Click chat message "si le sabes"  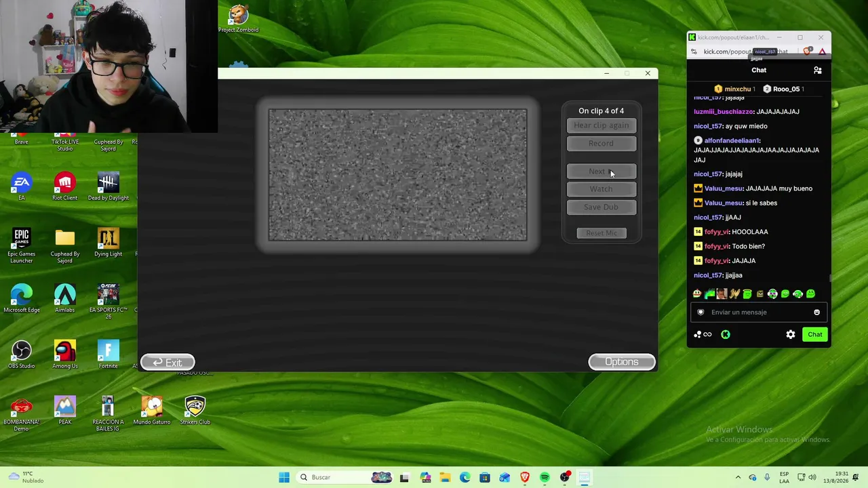click(762, 203)
